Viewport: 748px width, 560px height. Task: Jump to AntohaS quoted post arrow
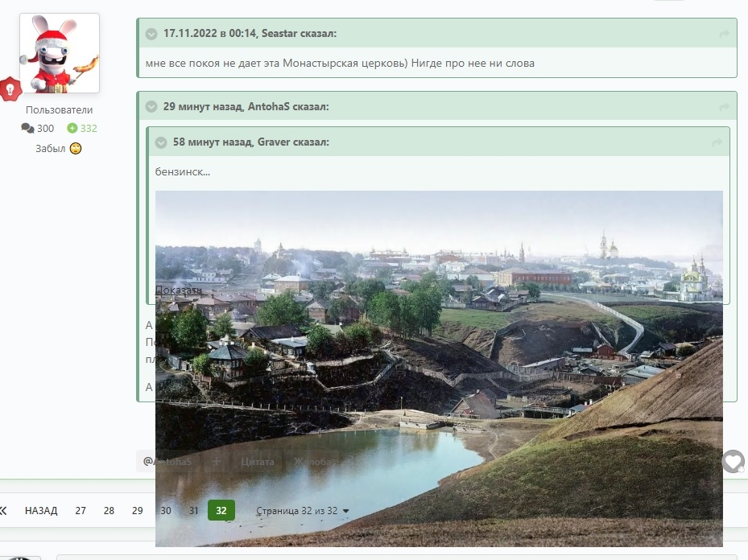(x=724, y=107)
